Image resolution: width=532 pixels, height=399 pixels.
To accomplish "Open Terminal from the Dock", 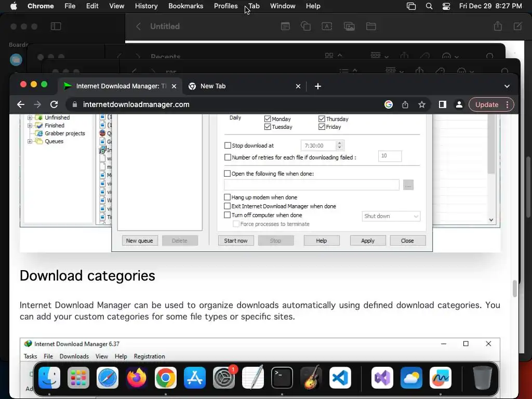I will tap(282, 378).
